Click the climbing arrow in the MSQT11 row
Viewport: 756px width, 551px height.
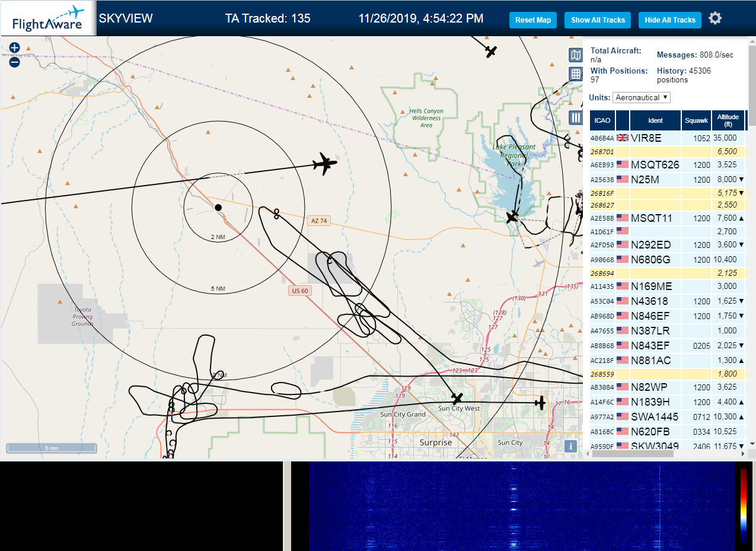(741, 218)
